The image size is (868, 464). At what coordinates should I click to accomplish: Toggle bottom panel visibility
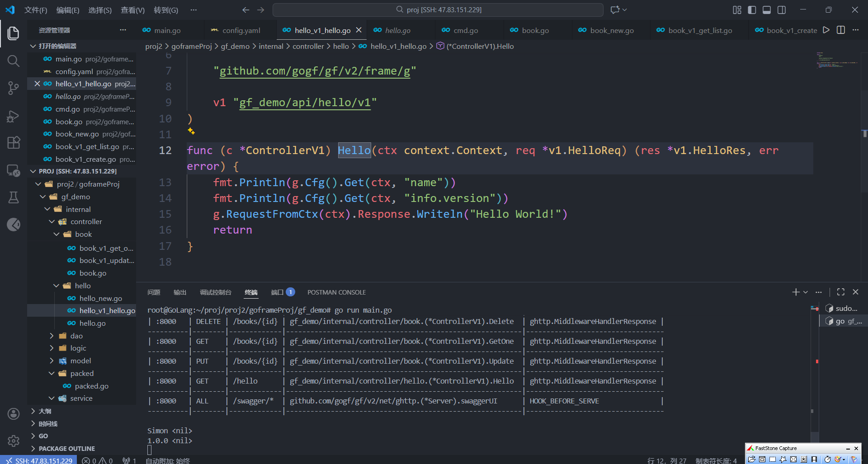click(x=767, y=10)
